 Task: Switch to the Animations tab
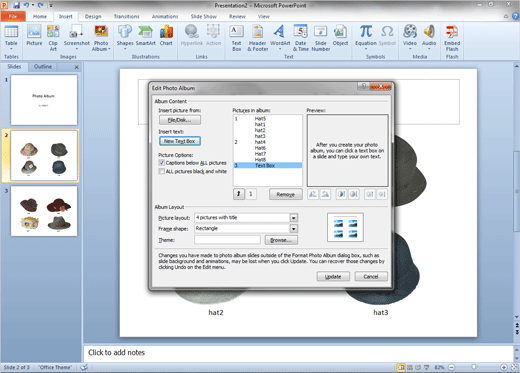(x=165, y=16)
